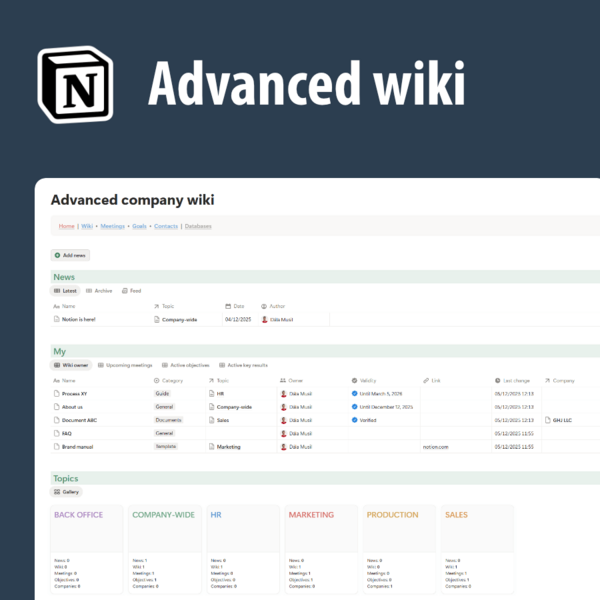600x600 pixels.
Task: Click the Documents category tag
Action: point(168,420)
